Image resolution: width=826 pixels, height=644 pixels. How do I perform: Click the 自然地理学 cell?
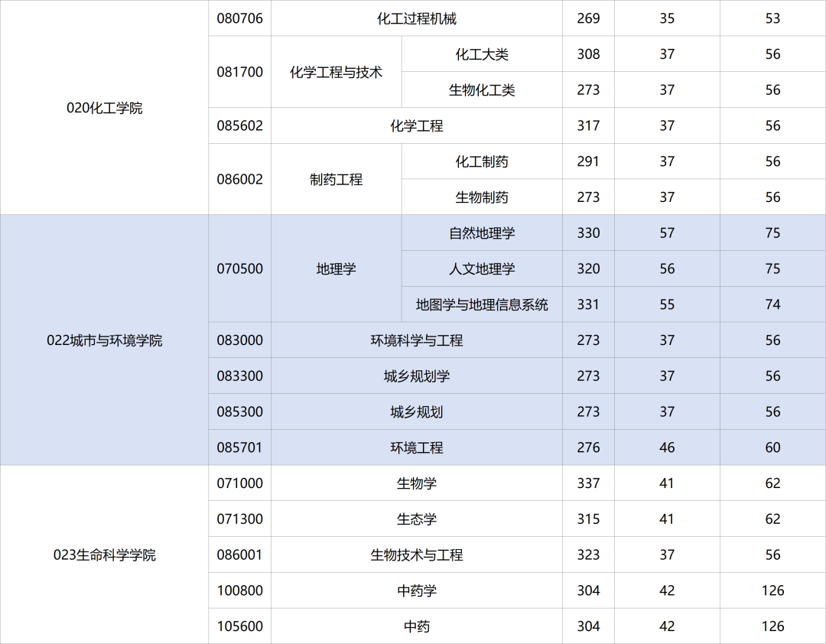[481, 233]
